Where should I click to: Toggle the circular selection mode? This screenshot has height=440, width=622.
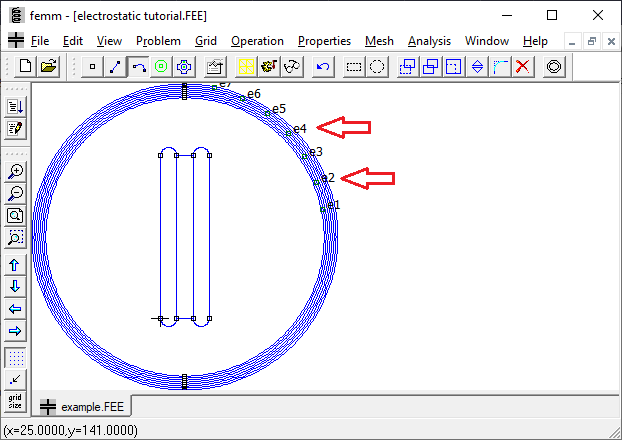(x=377, y=67)
